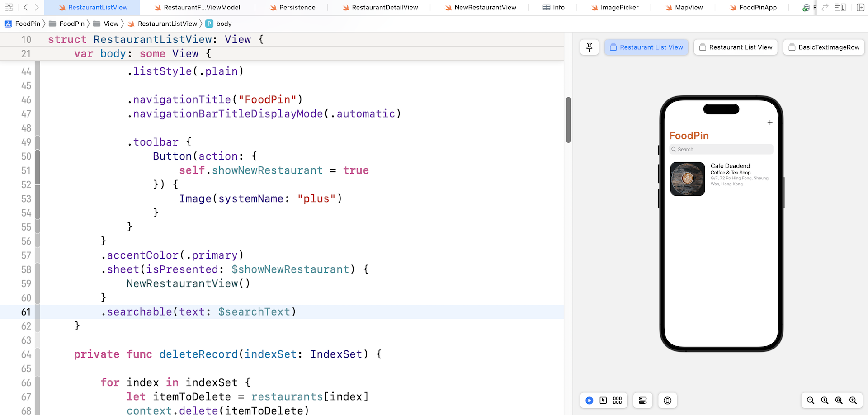The image size is (868, 415).
Task: Open preview variants grid
Action: (618, 401)
